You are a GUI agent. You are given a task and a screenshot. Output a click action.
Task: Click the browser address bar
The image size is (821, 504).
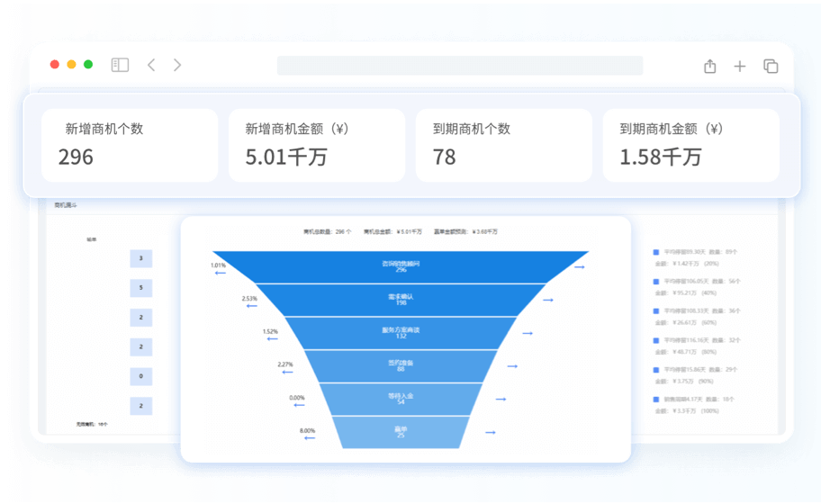point(459,66)
